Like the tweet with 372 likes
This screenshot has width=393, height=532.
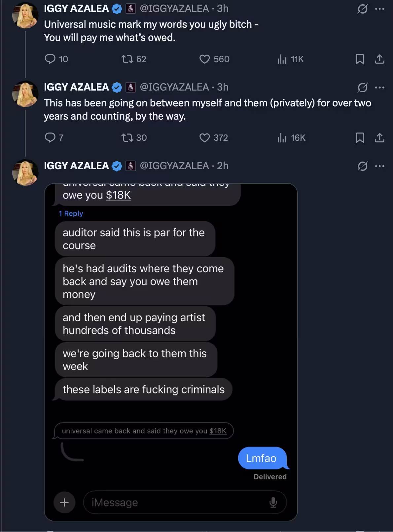[205, 137]
